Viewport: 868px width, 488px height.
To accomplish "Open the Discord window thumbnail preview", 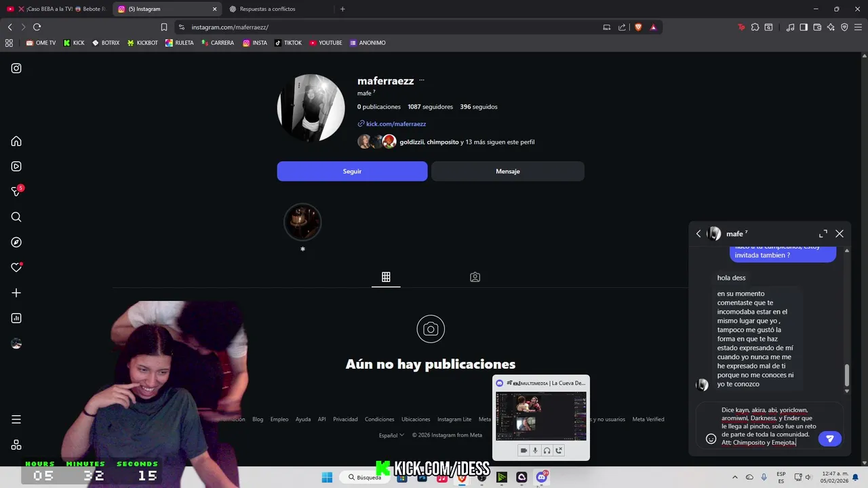I will [541, 415].
